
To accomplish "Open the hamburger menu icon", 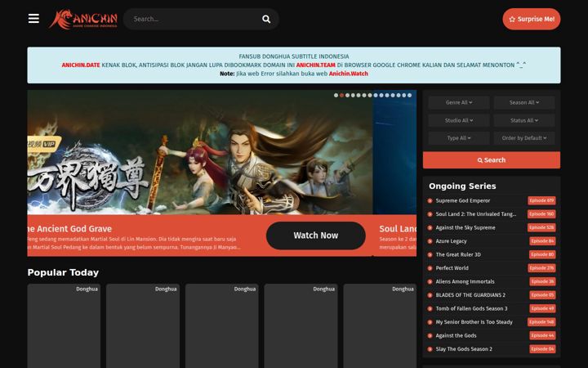I will coord(33,18).
